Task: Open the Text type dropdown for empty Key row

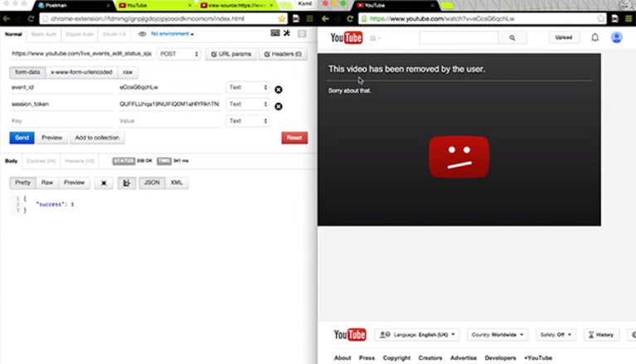Action: [248, 121]
